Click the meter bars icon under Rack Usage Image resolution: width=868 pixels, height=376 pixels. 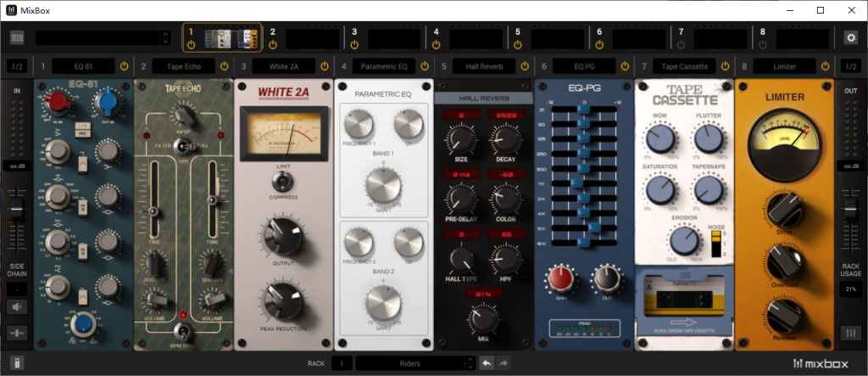pyautogui.click(x=850, y=334)
